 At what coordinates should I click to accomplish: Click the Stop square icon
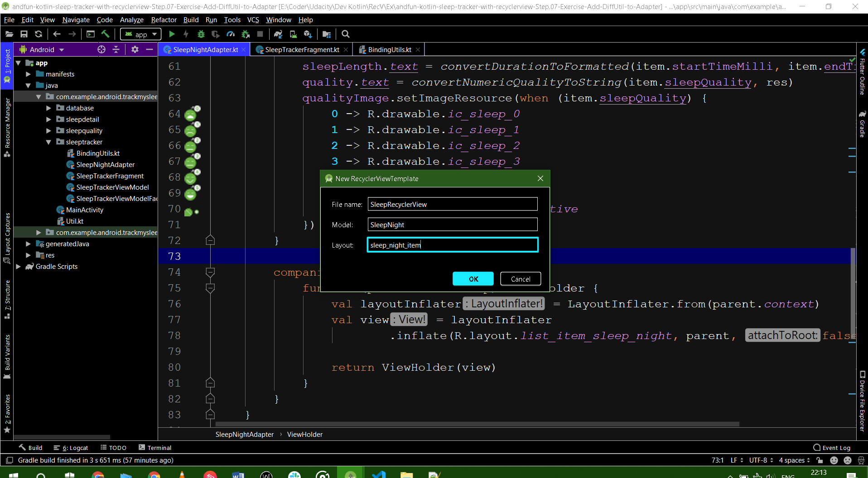[260, 34]
